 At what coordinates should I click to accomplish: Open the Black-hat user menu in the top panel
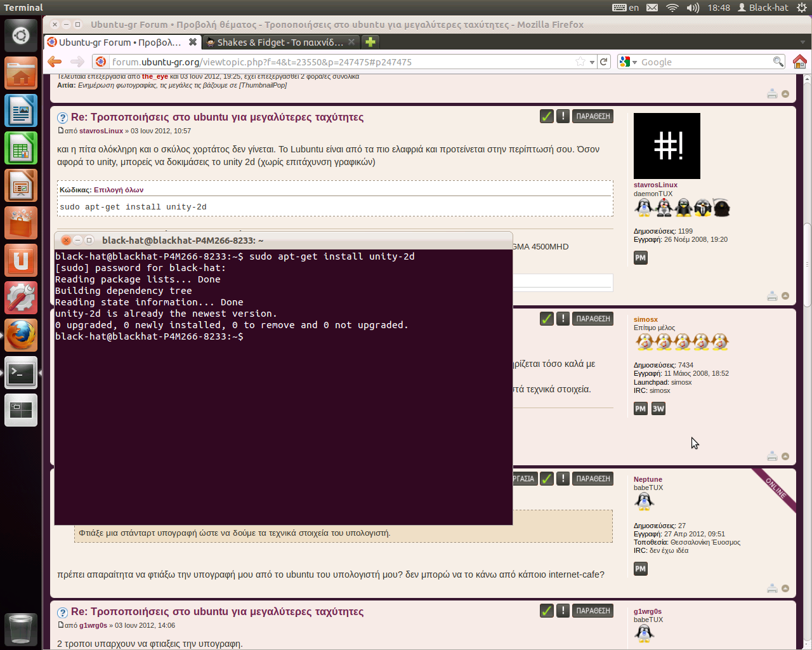pyautogui.click(x=763, y=8)
